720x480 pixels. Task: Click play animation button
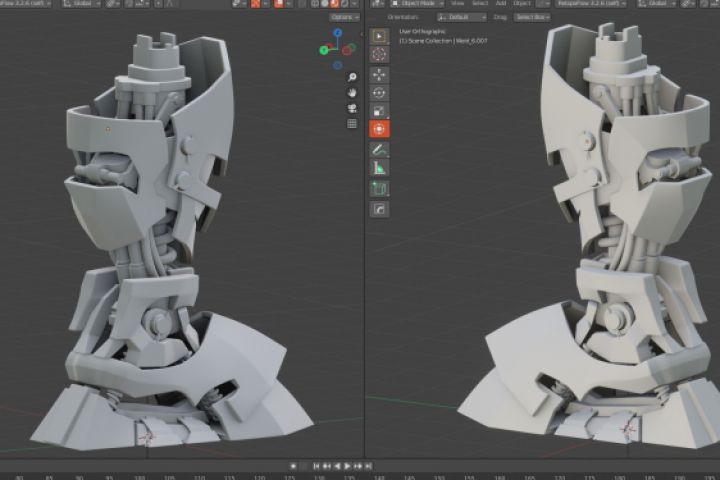(348, 466)
